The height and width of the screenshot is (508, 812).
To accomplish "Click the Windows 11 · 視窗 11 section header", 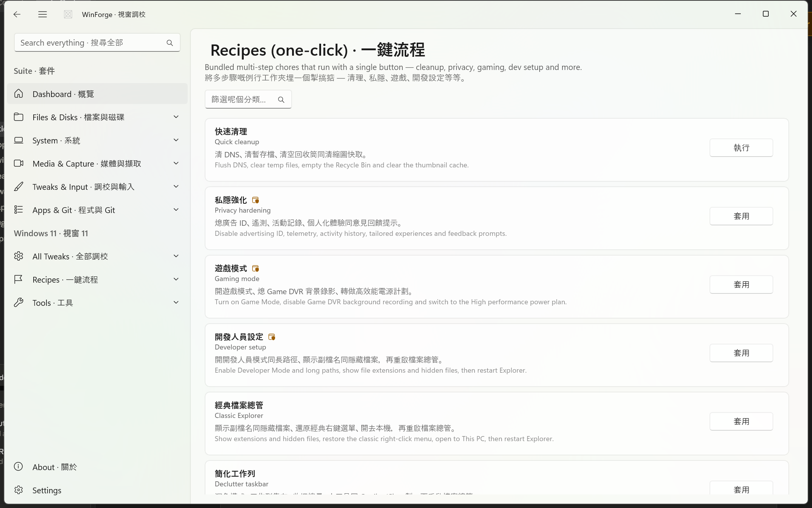I will coord(51,233).
